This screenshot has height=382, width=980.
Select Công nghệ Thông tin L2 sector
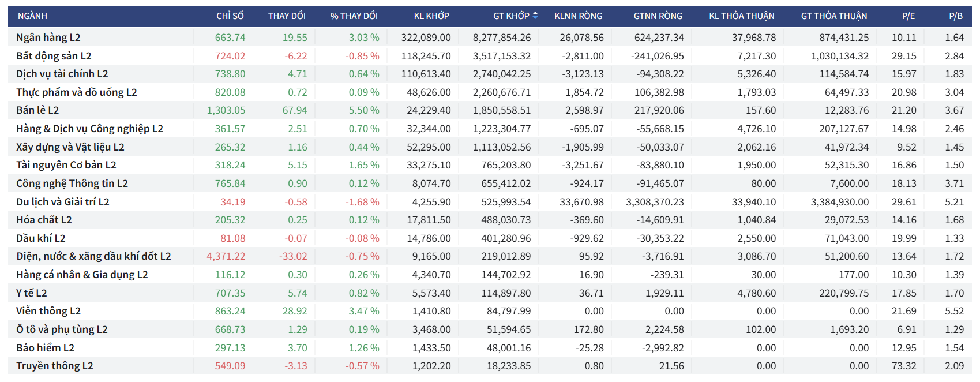72,183
